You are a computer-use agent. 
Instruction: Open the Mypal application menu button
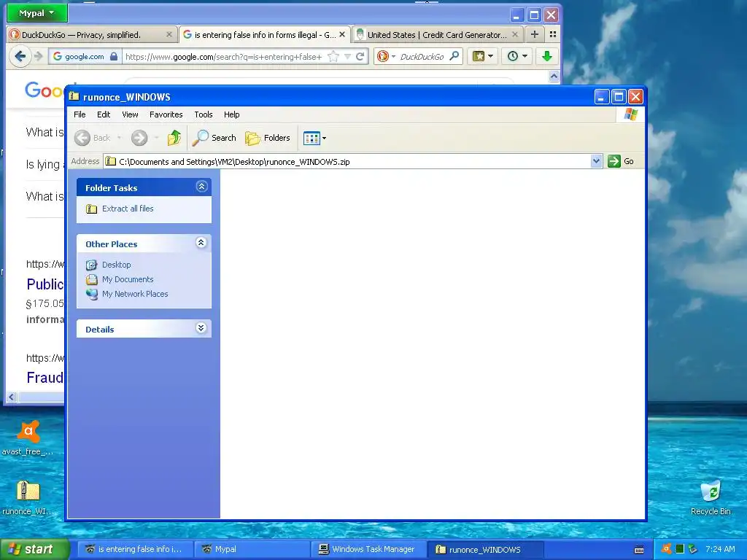(x=36, y=13)
